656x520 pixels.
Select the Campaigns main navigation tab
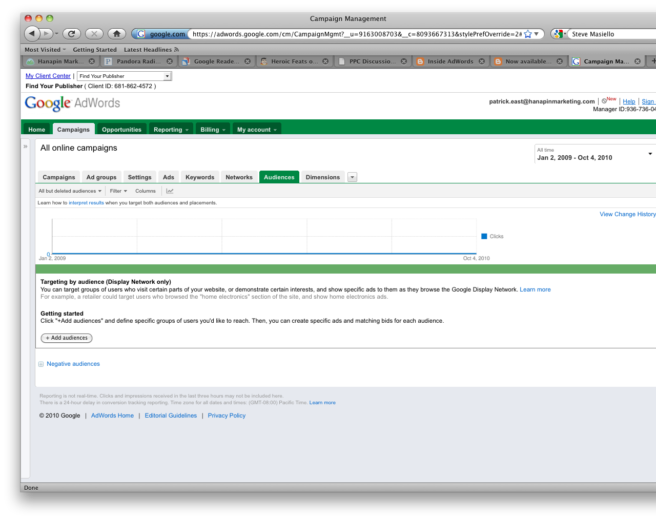(73, 130)
